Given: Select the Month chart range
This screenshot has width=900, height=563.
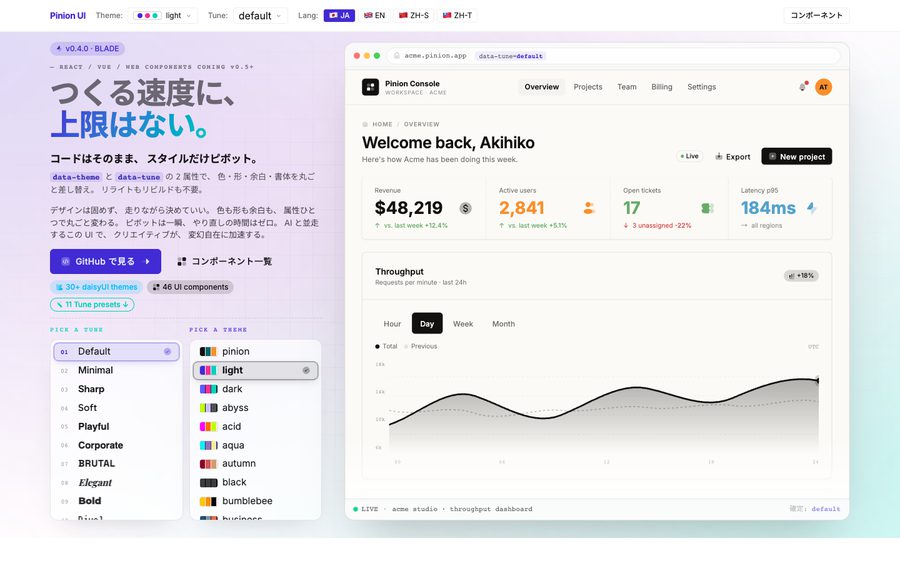Looking at the screenshot, I should tap(503, 324).
